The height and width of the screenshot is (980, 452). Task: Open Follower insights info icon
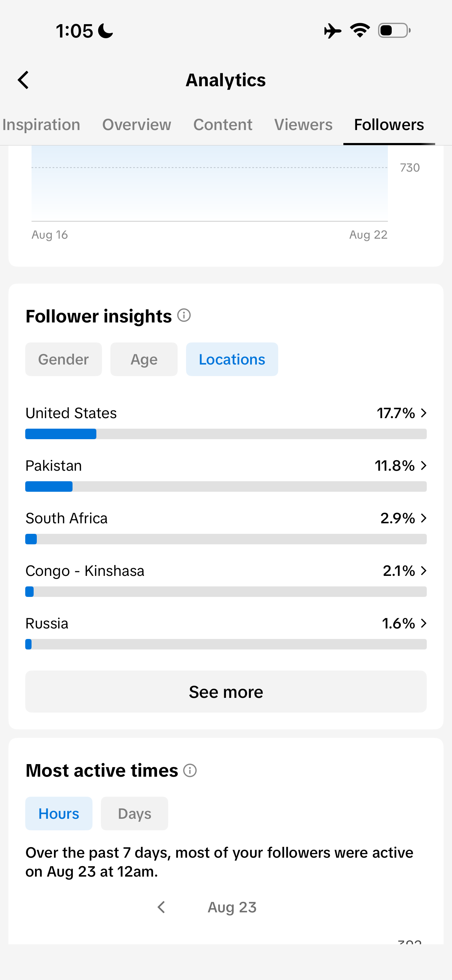click(184, 315)
